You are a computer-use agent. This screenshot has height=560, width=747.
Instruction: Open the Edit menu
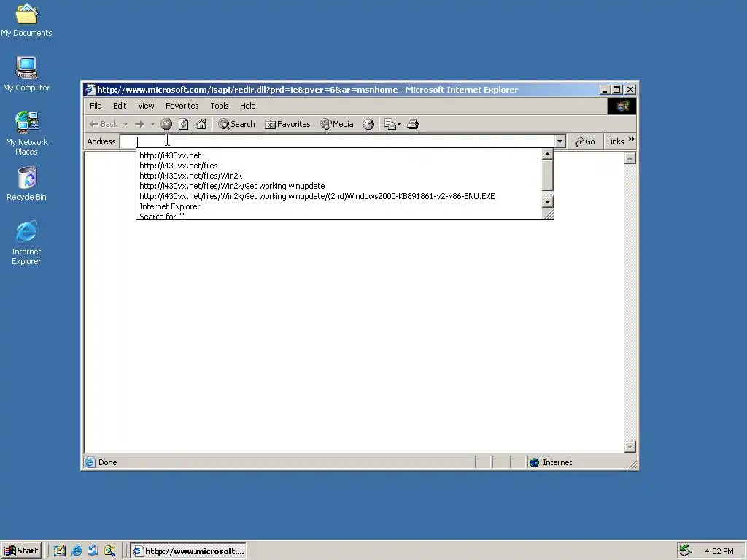tap(120, 106)
